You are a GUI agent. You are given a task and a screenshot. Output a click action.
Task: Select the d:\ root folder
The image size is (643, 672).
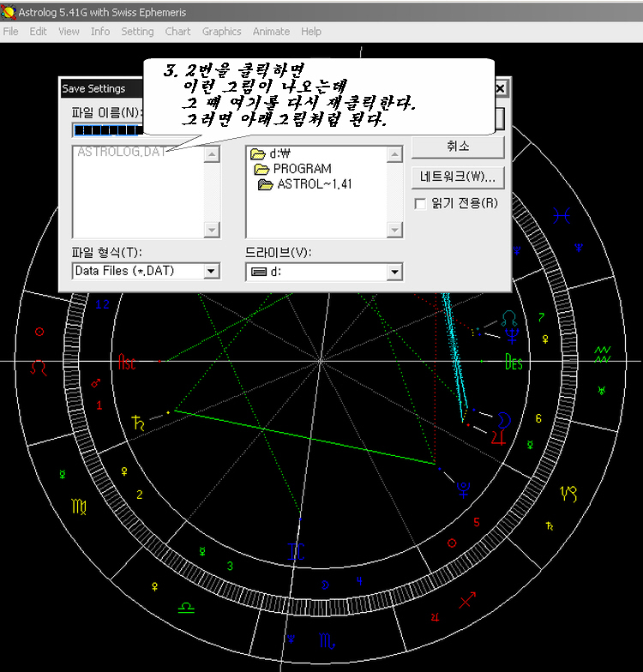coord(271,153)
